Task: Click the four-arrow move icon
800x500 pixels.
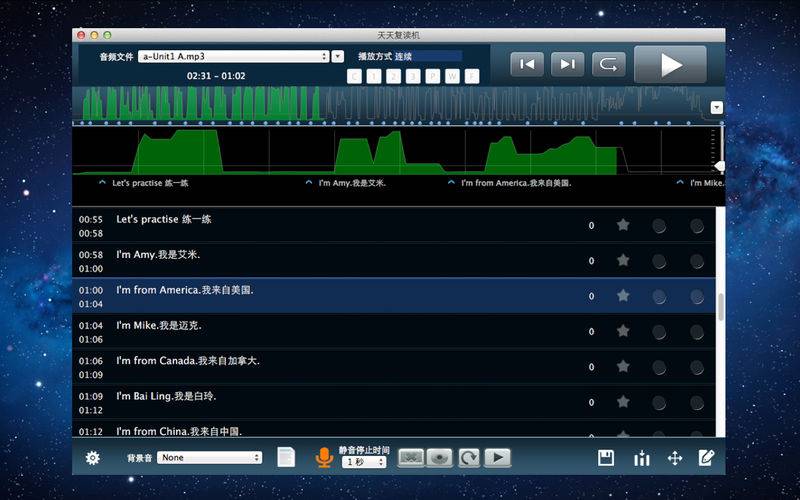Action: click(675, 458)
